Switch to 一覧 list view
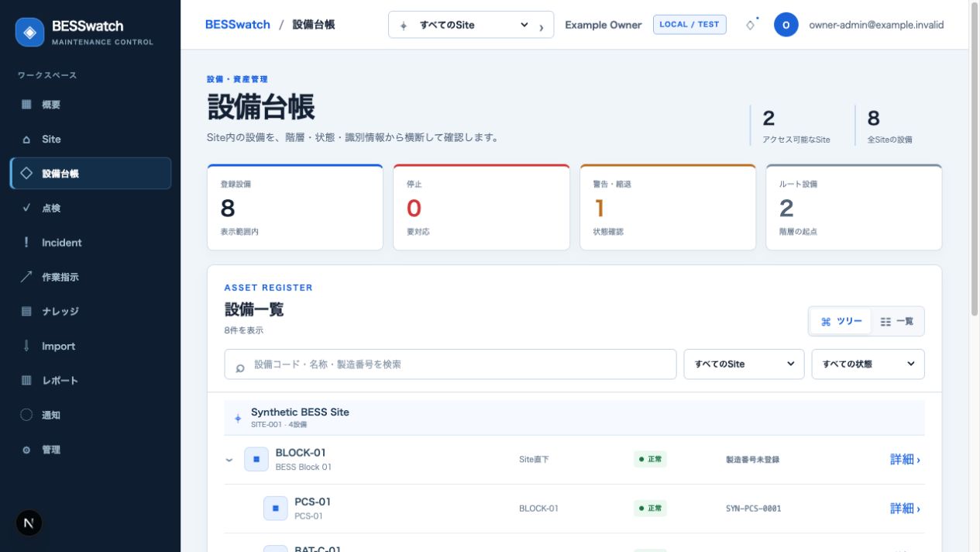Image resolution: width=980 pixels, height=552 pixels. click(897, 321)
